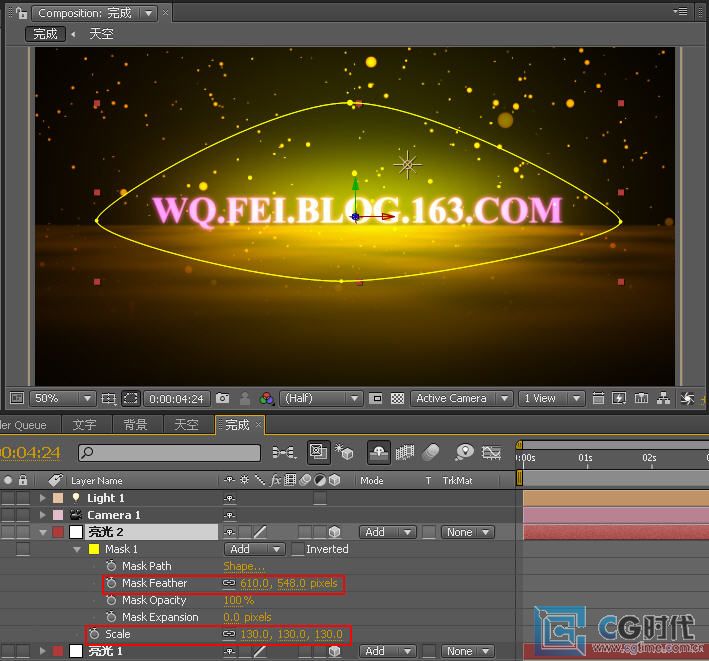Open the Render Queue tab
Image resolution: width=709 pixels, height=661 pixels.
[x=23, y=425]
